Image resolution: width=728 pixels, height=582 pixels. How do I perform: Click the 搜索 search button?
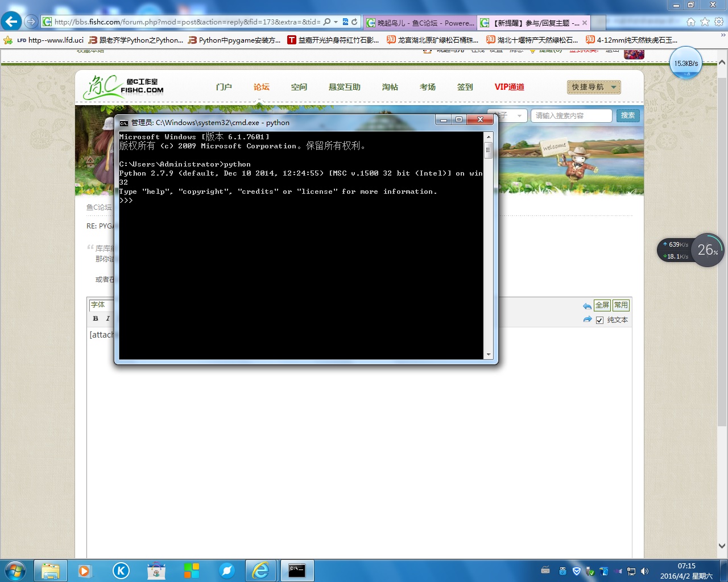[x=627, y=115]
